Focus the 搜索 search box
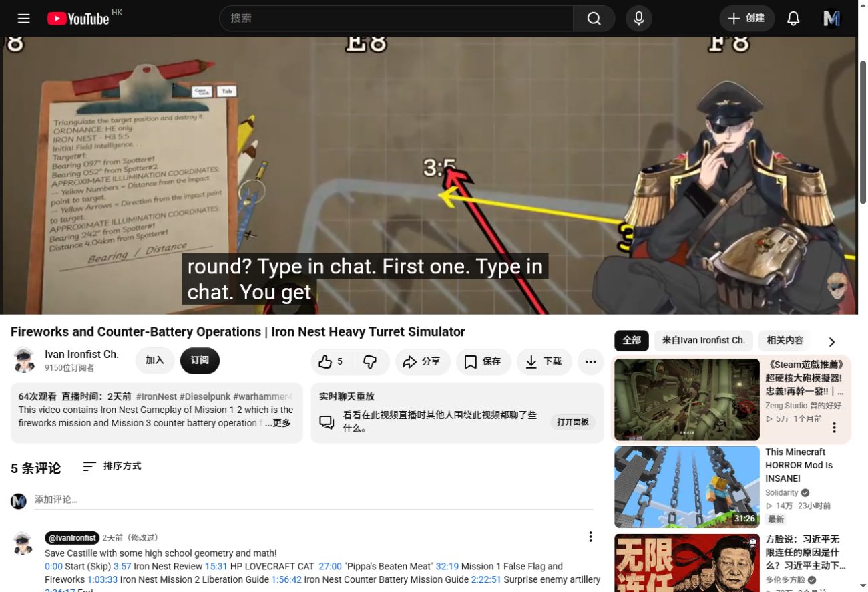 pyautogui.click(x=396, y=19)
